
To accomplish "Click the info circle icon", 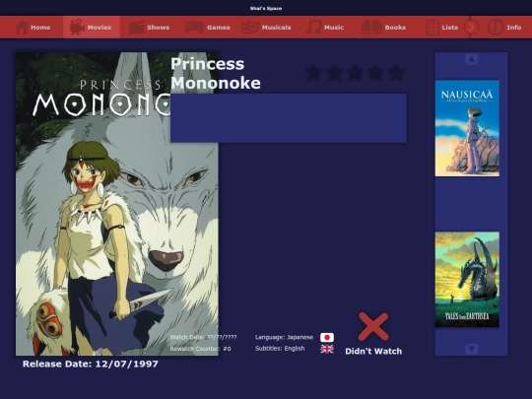I will coord(496,28).
